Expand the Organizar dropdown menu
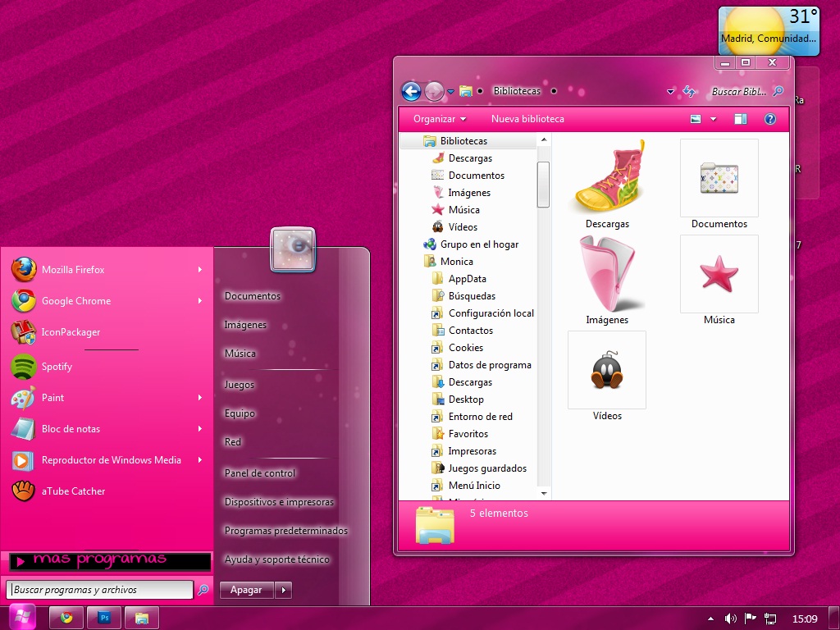The width and height of the screenshot is (840, 630). [x=439, y=118]
